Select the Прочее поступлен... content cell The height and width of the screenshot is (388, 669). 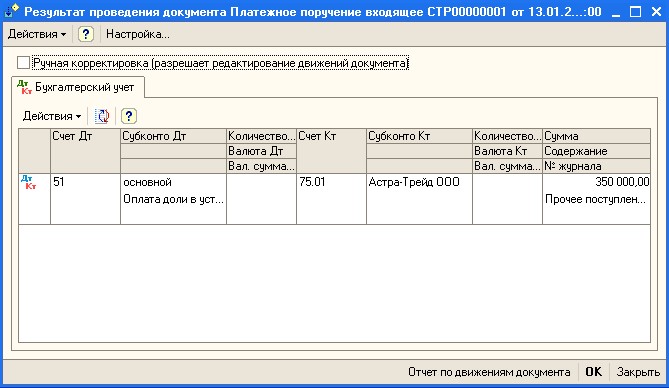coord(596,199)
